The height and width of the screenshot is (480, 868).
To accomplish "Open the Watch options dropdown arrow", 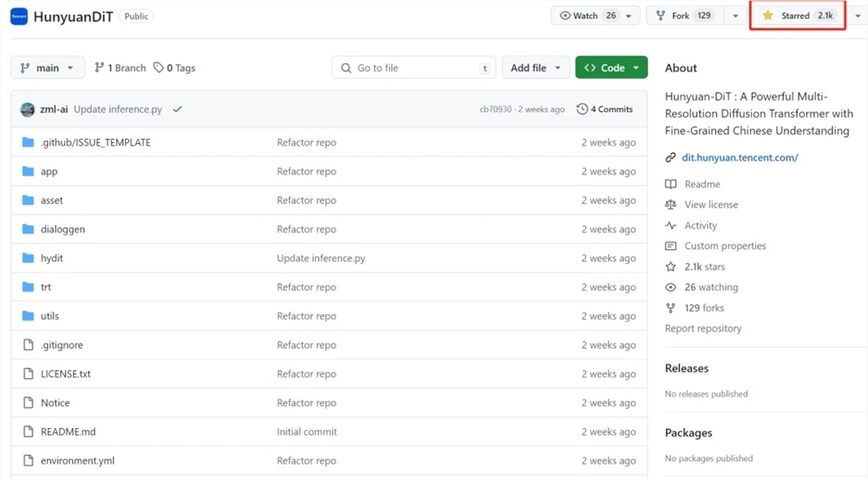I will coord(628,16).
